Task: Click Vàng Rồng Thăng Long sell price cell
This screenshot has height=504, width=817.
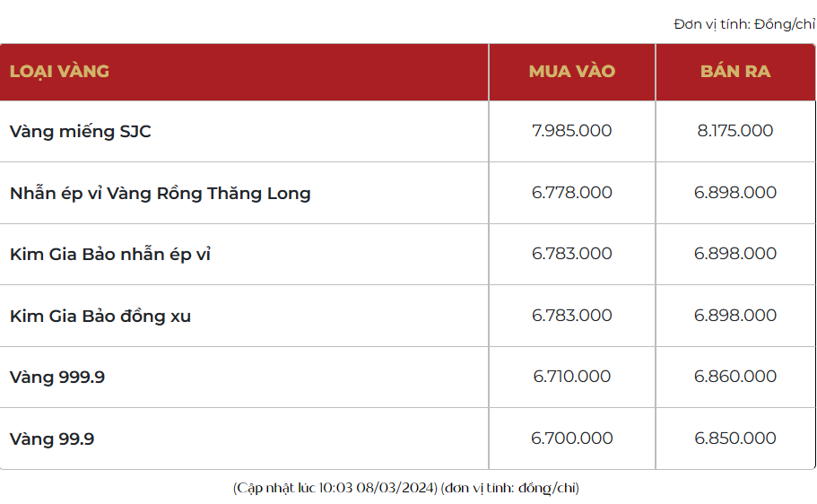Action: point(734,193)
